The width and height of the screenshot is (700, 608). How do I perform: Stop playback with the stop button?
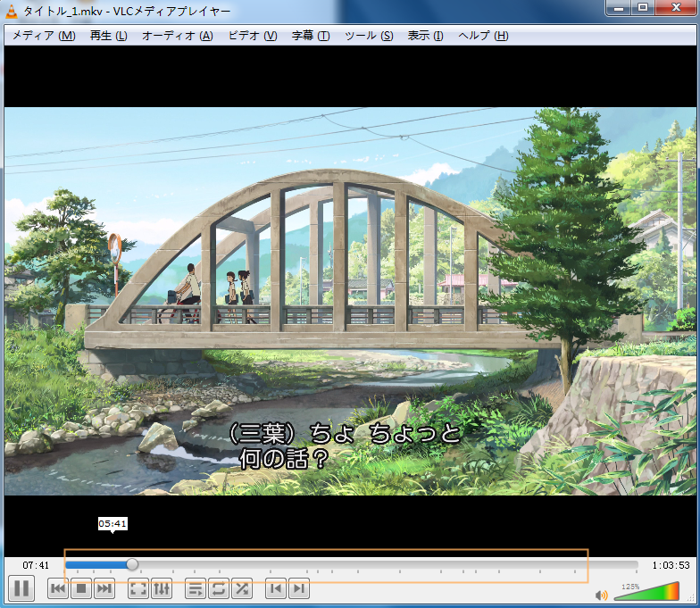click(81, 589)
